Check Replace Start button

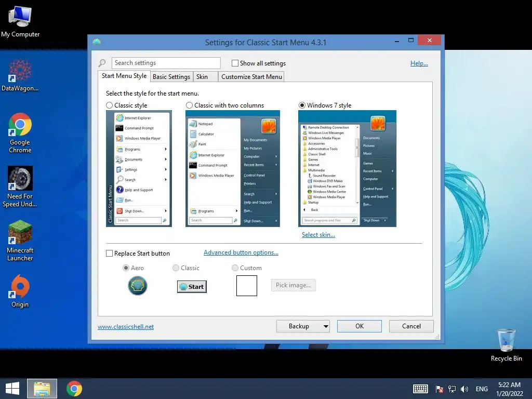coord(109,254)
